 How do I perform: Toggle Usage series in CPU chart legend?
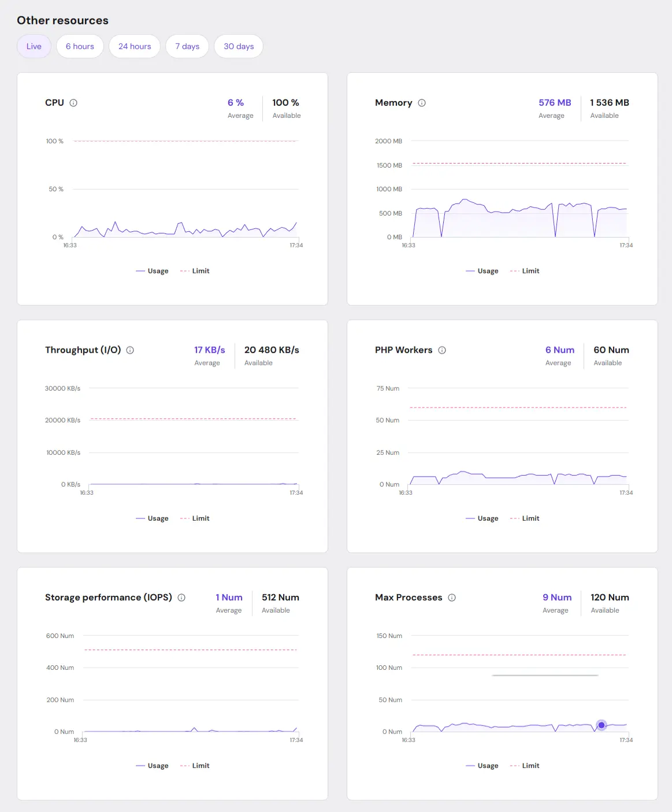(x=153, y=271)
